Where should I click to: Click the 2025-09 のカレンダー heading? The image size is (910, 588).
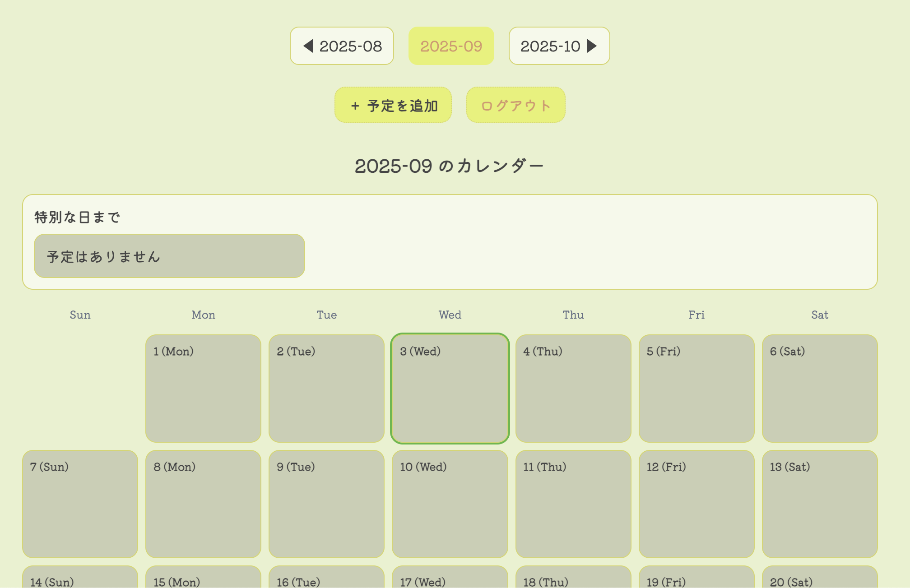pyautogui.click(x=450, y=165)
